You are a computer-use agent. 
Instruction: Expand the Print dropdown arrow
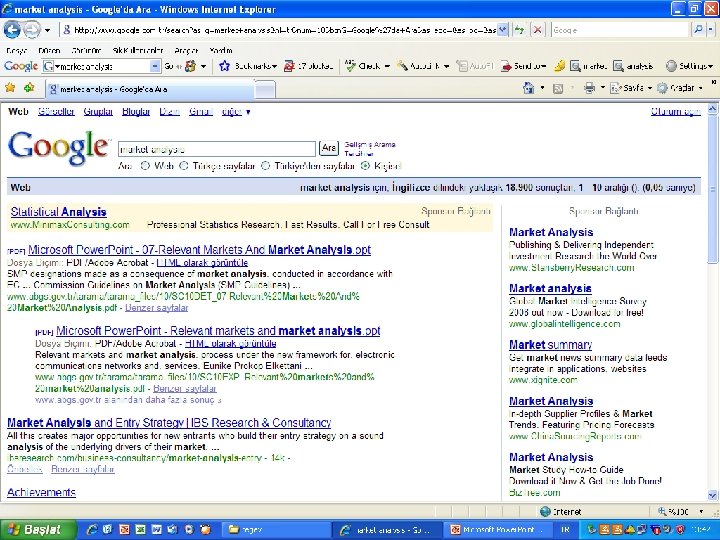pyautogui.click(x=602, y=88)
